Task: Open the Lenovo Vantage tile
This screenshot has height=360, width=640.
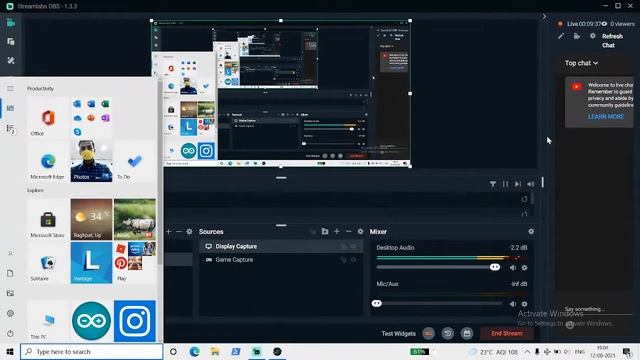Action: [91, 263]
